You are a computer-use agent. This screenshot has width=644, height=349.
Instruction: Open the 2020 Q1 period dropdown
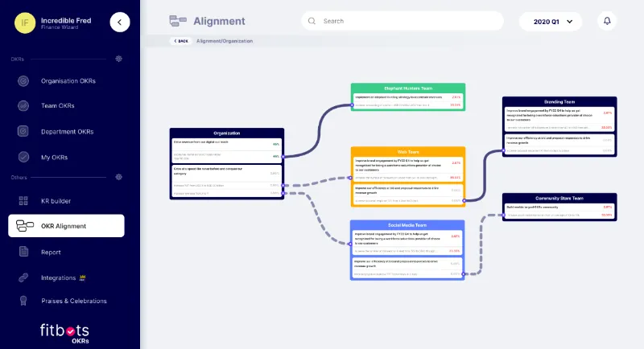551,22
